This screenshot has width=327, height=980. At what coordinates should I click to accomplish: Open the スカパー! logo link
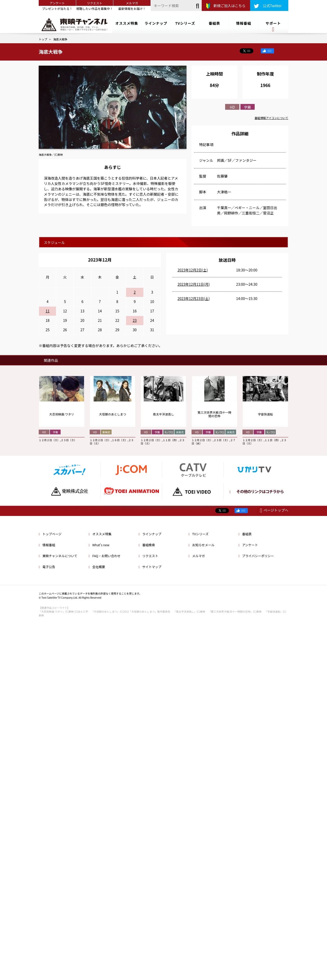coord(70,469)
